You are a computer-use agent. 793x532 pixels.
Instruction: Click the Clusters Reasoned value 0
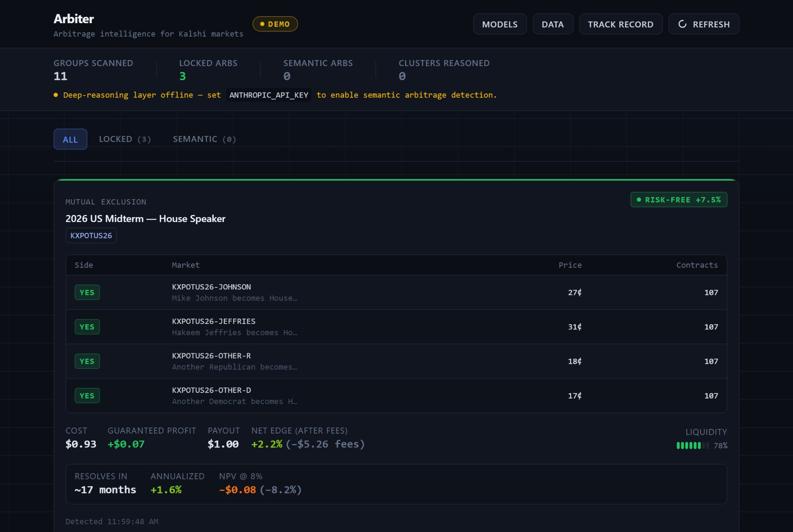402,76
